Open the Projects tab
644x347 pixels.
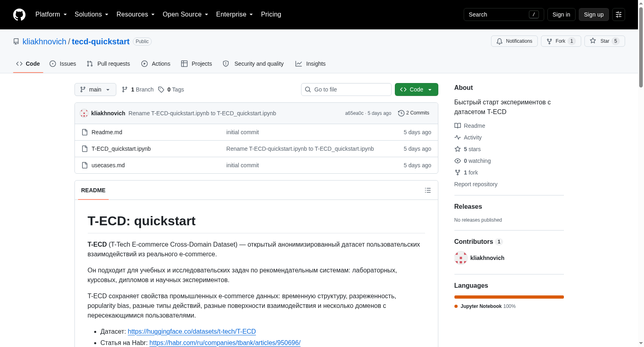coord(196,64)
